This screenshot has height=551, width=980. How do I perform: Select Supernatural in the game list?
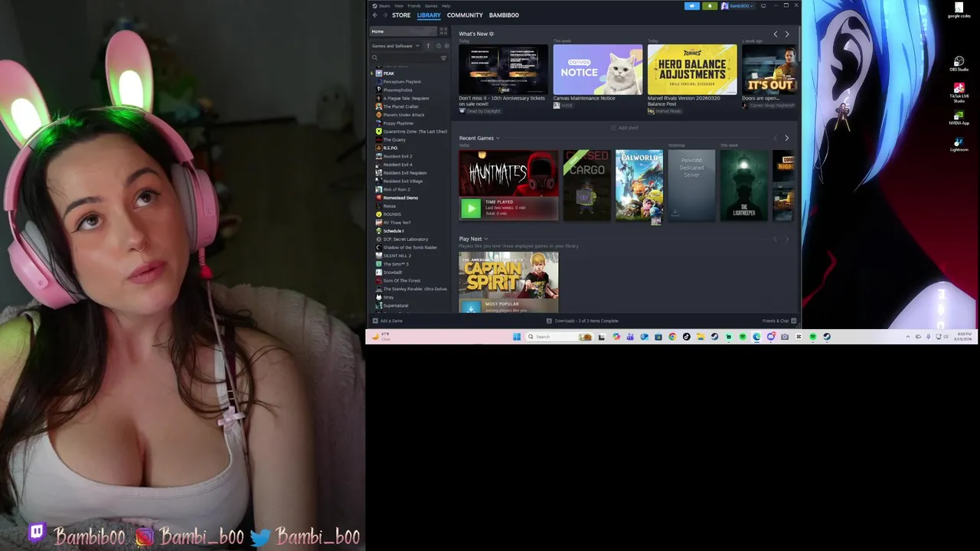click(x=396, y=305)
